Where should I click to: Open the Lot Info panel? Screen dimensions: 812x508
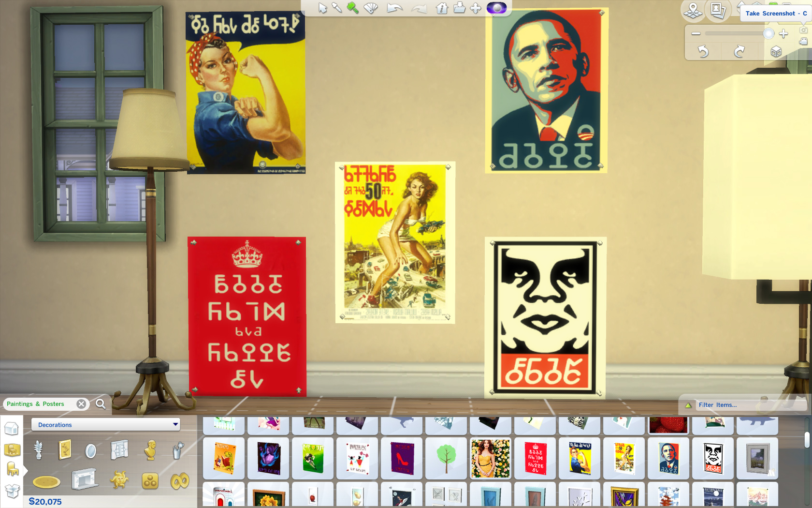coord(442,8)
